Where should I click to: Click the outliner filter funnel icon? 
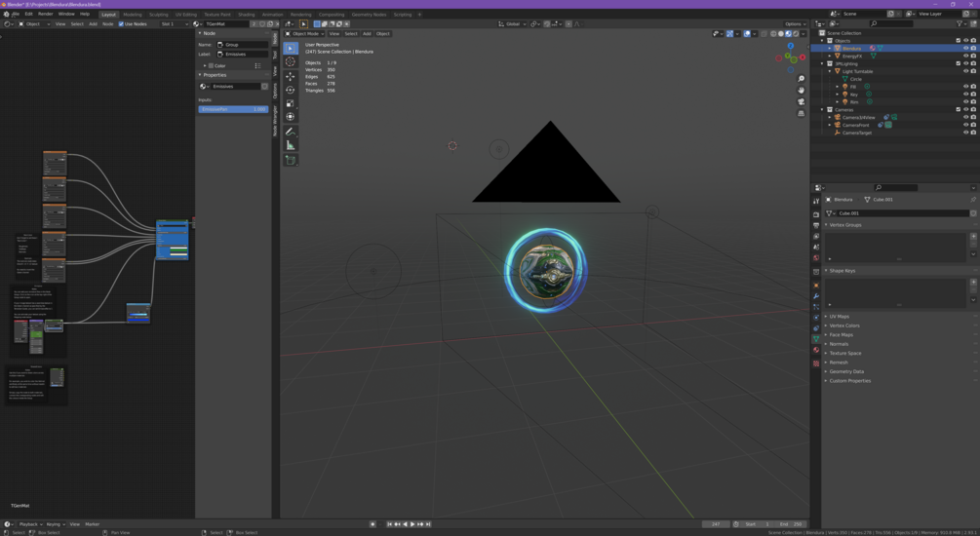[x=960, y=23]
